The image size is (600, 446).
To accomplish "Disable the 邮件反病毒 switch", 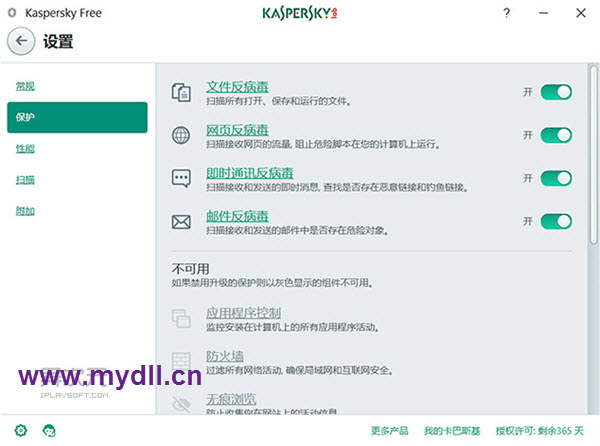I will 556,221.
